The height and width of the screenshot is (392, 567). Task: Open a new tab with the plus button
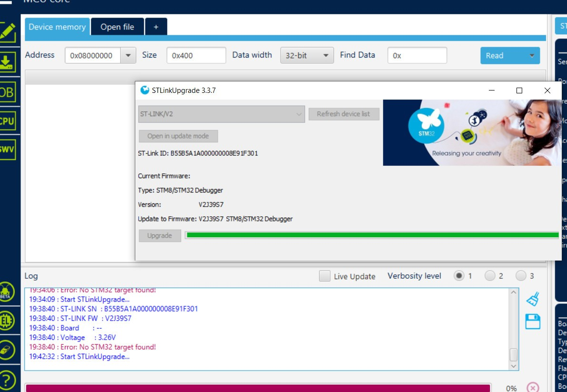(x=155, y=27)
